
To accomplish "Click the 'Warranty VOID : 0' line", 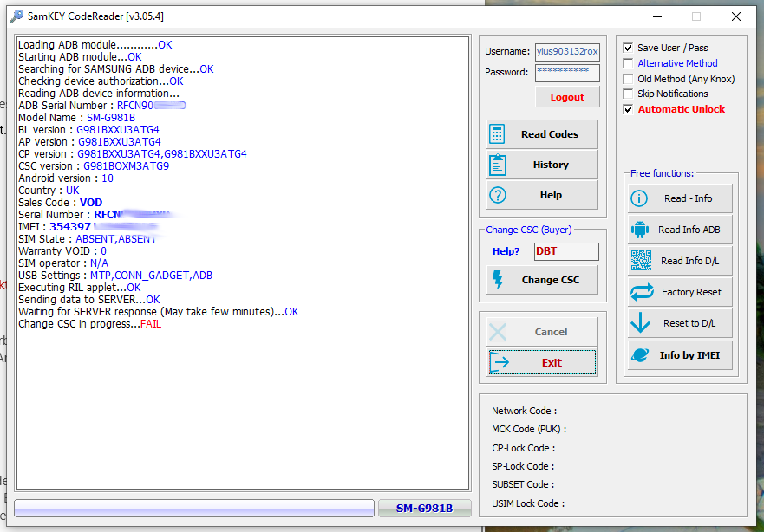I will click(x=62, y=251).
